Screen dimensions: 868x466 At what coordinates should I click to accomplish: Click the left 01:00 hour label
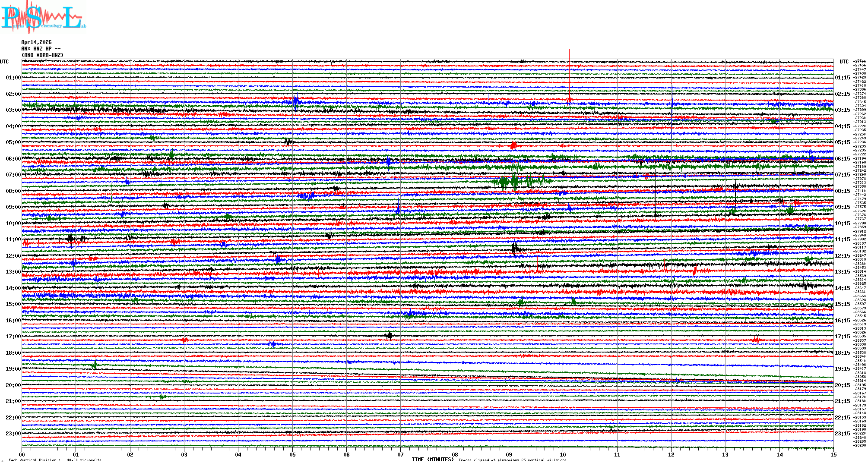pos(13,78)
